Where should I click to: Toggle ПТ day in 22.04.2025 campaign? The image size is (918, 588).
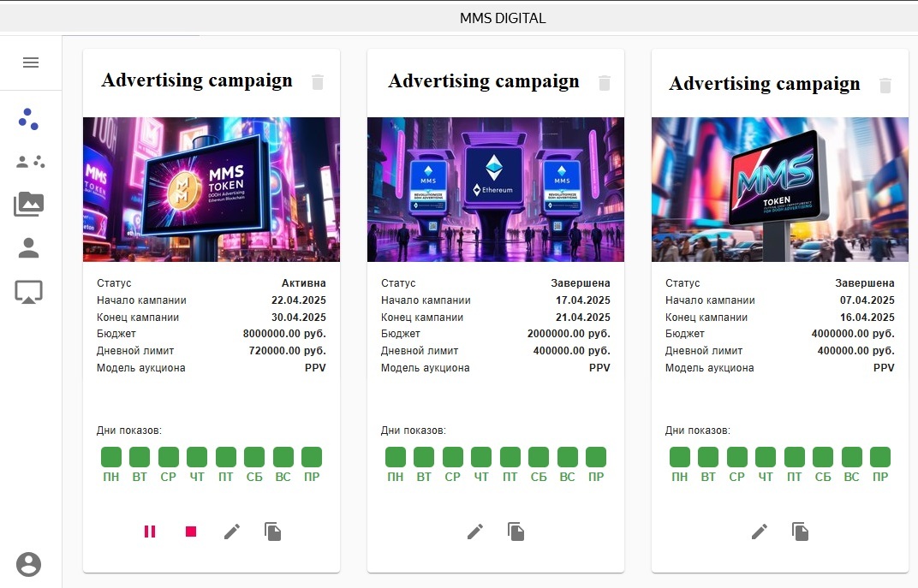click(226, 457)
